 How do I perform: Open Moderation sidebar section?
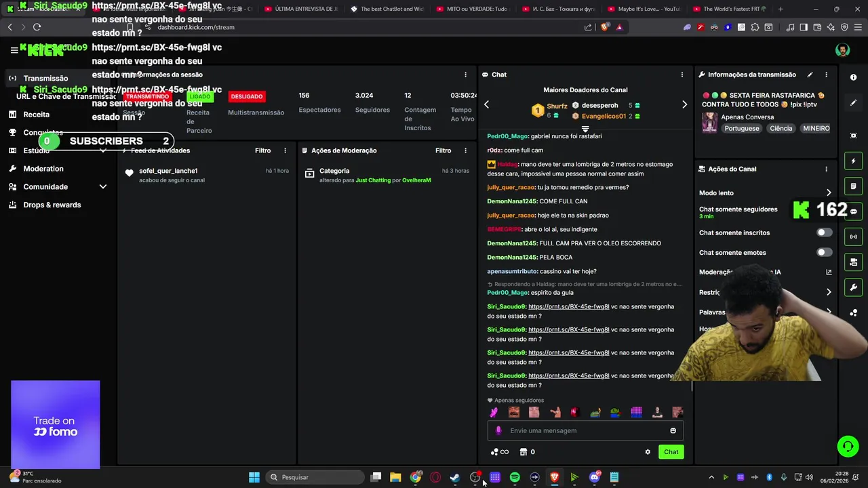43,169
